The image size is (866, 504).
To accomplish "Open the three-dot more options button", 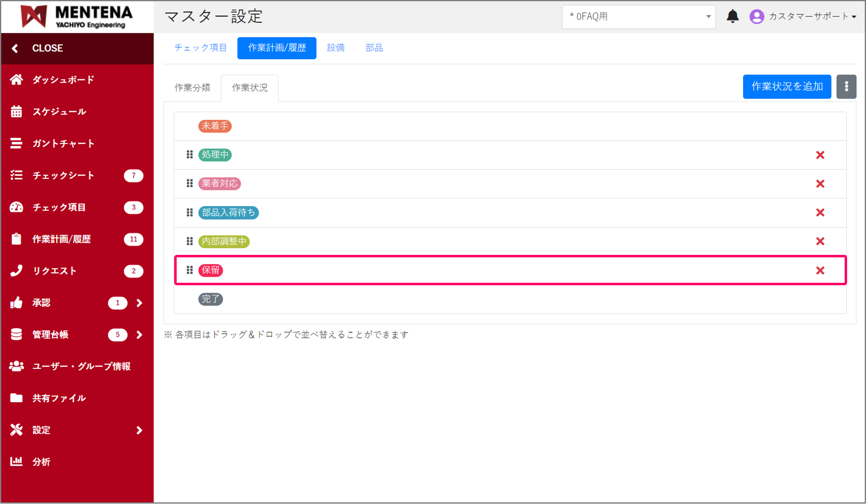I will [846, 87].
